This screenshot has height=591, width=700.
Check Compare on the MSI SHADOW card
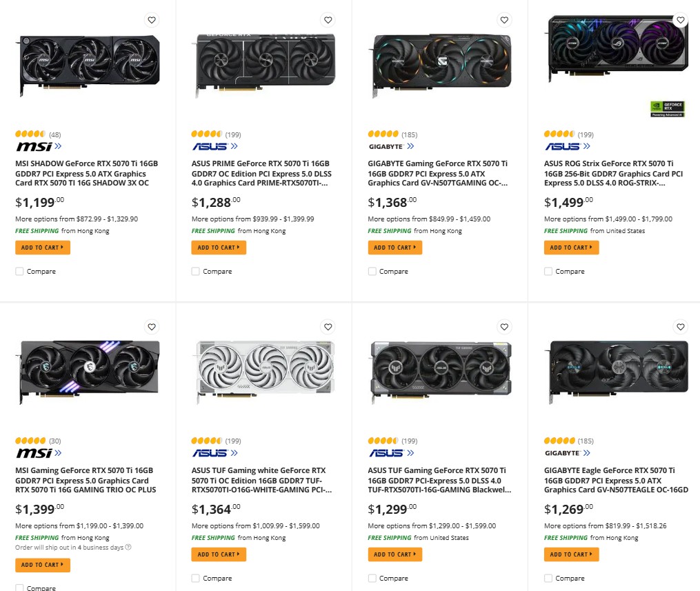coord(19,271)
